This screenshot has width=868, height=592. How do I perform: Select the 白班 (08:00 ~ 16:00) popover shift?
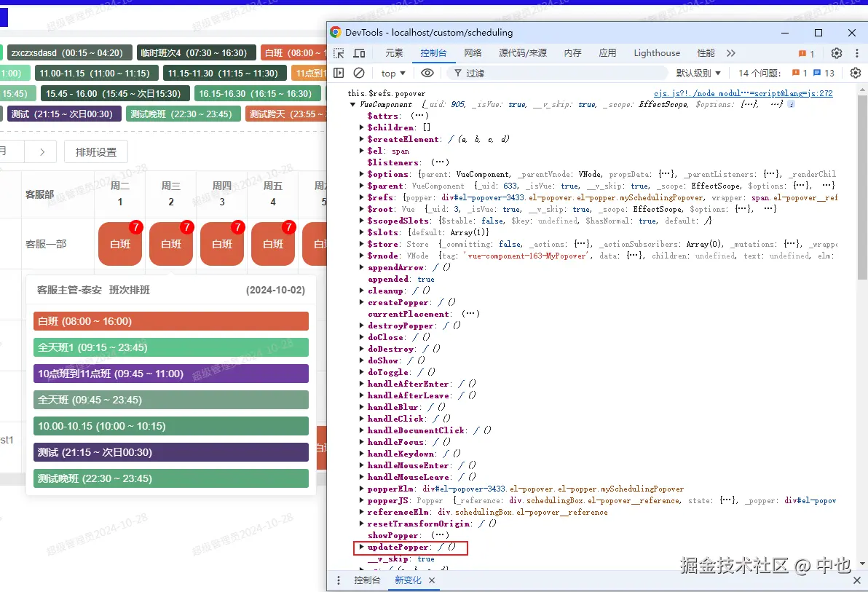tap(171, 321)
